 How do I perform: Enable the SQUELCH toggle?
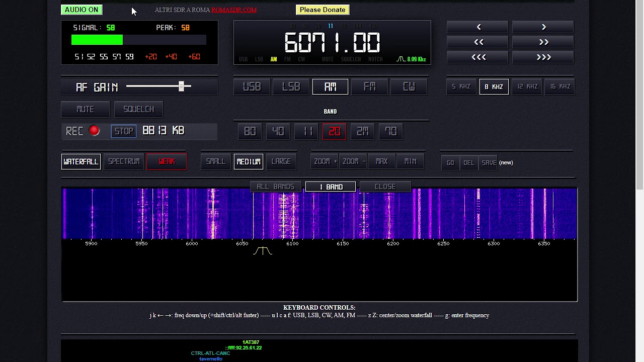coord(138,109)
